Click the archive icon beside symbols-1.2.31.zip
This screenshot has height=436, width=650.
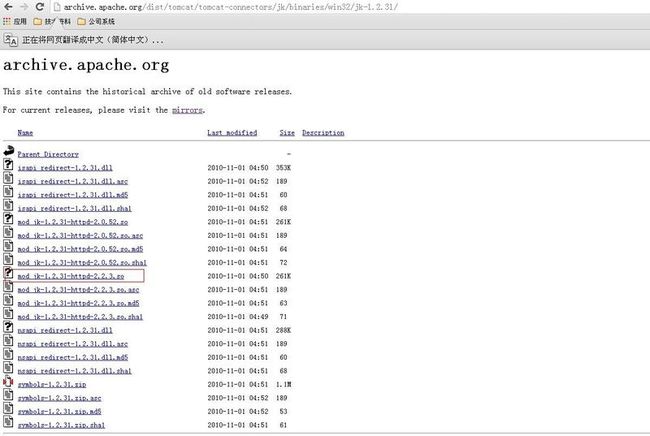tap(8, 381)
